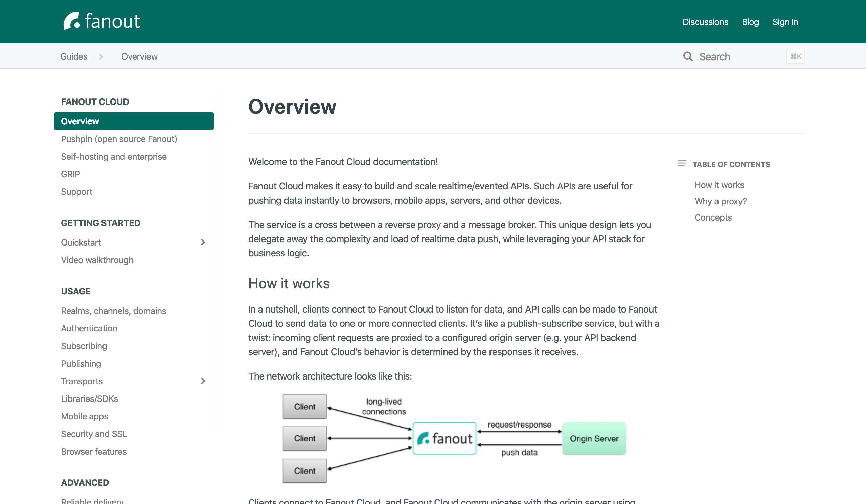Expand the Quickstart submenu arrow

tap(203, 242)
